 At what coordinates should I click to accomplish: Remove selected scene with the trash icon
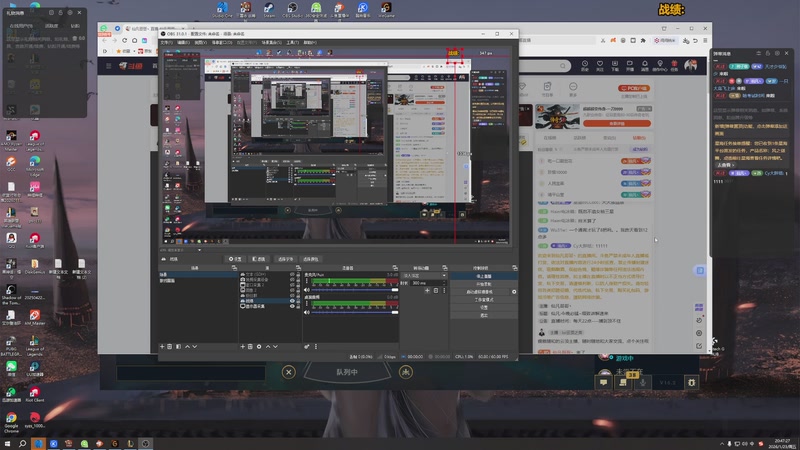tap(170, 346)
